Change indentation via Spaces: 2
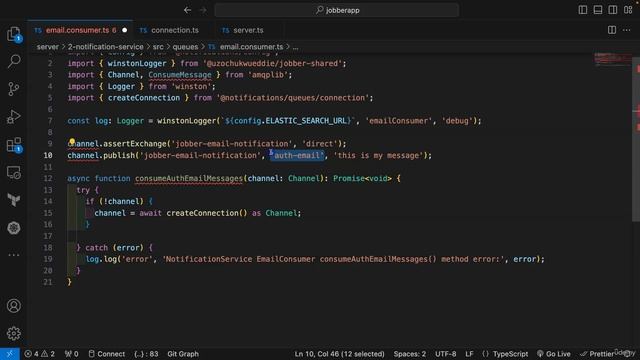 409,354
